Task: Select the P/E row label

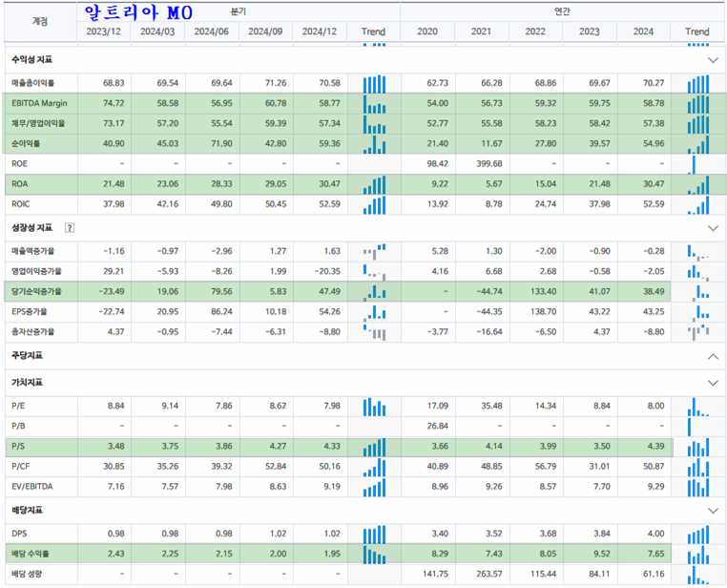Action: tap(18, 407)
